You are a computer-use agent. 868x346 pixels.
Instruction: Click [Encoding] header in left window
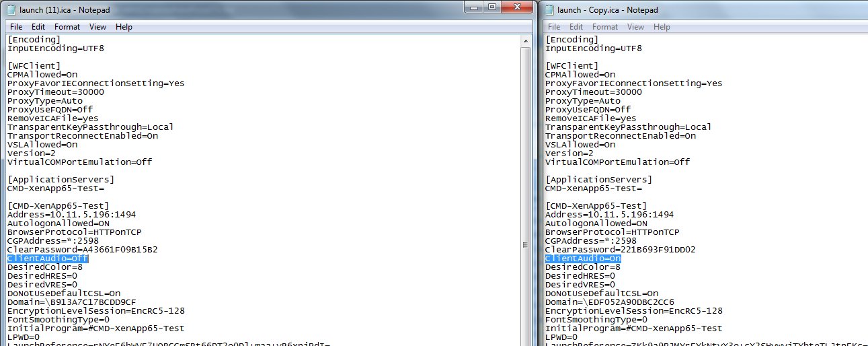(34, 40)
